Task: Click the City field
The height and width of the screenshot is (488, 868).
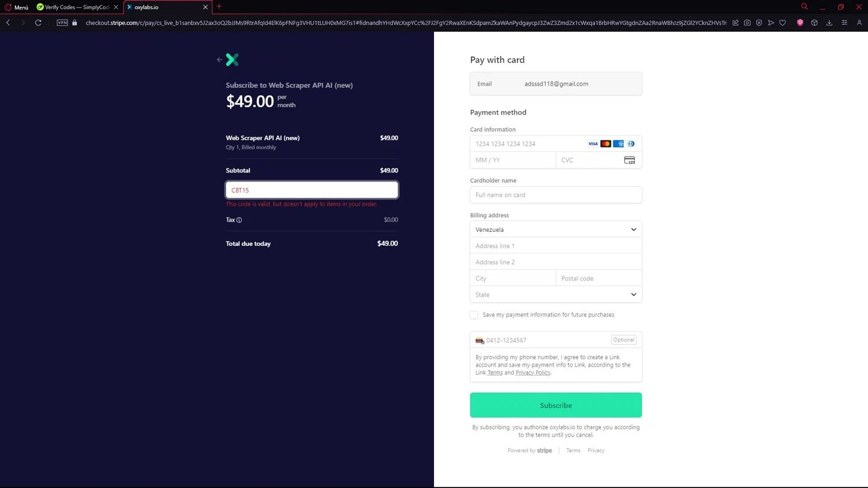Action: point(513,278)
